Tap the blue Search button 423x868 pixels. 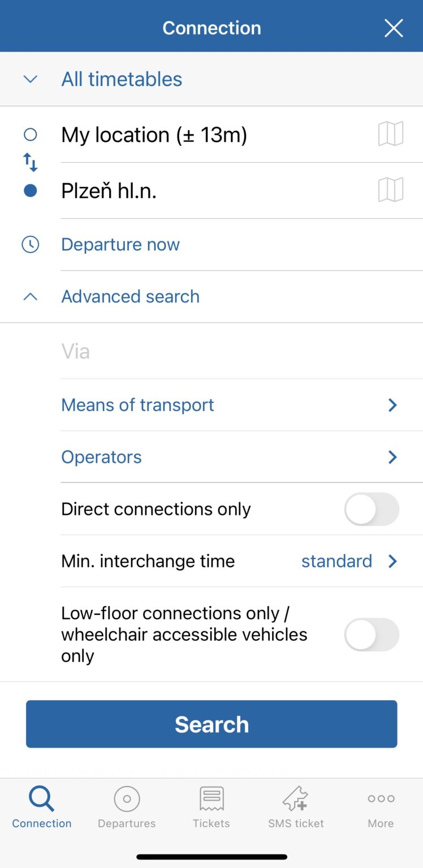point(212,724)
